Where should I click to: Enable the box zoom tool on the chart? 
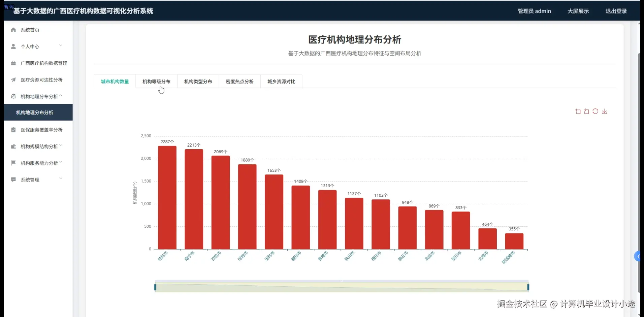point(578,111)
